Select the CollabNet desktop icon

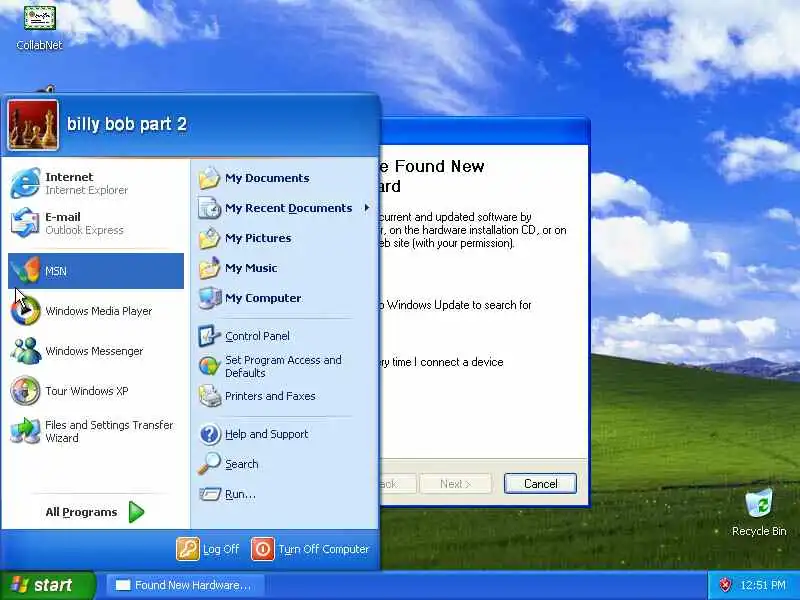click(x=39, y=18)
